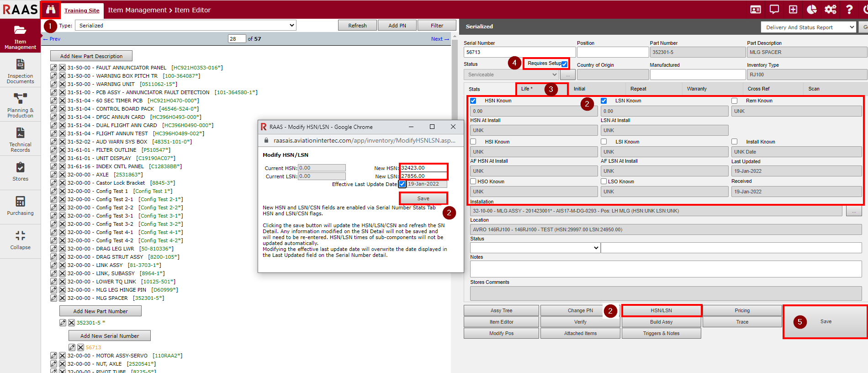Enable the Rem Known checkbox
Viewport: 868px width, 373px height.
click(735, 101)
